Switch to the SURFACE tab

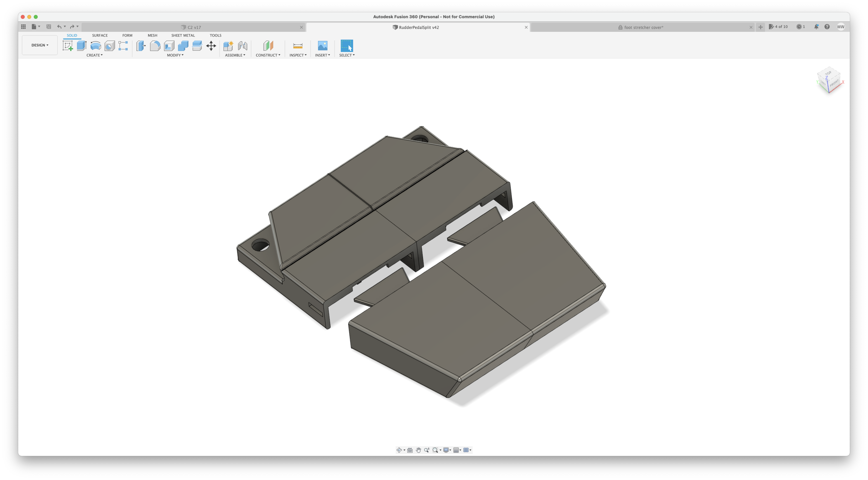(x=100, y=35)
